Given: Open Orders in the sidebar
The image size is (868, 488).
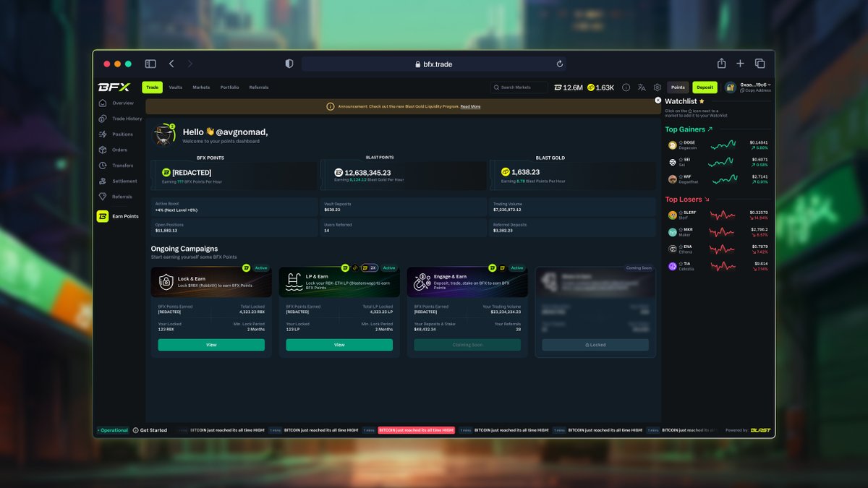Looking at the screenshot, I should tap(114, 150).
